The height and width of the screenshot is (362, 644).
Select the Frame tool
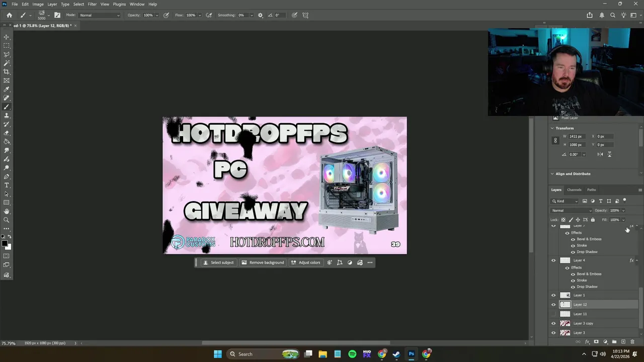(x=7, y=80)
